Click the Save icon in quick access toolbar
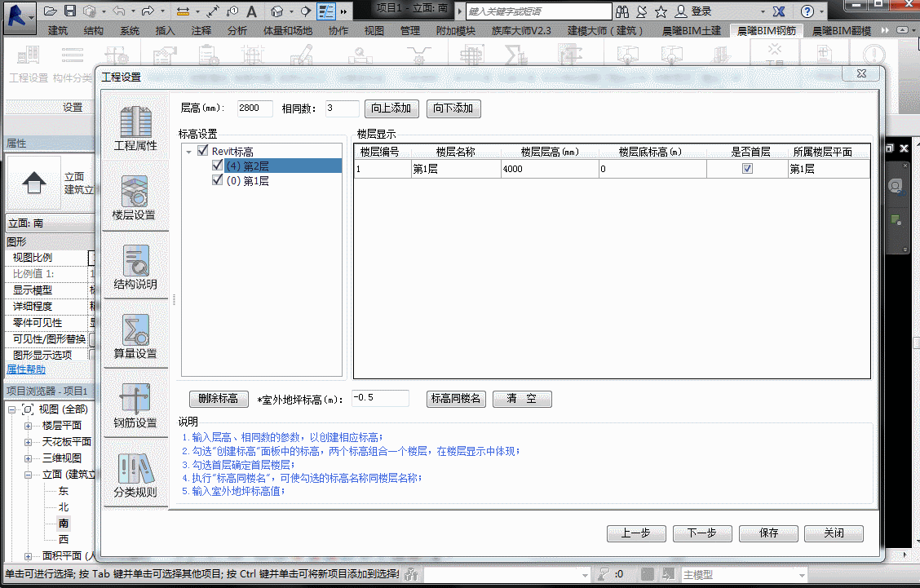 (70, 11)
